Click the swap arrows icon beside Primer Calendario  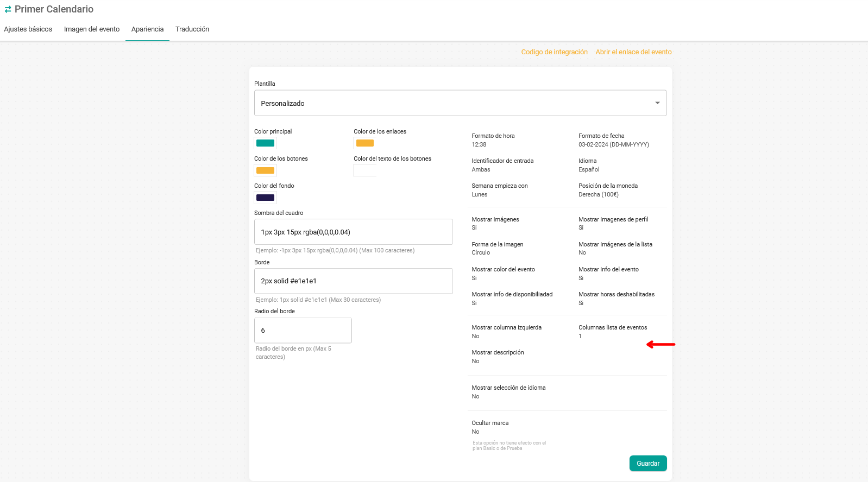point(8,9)
